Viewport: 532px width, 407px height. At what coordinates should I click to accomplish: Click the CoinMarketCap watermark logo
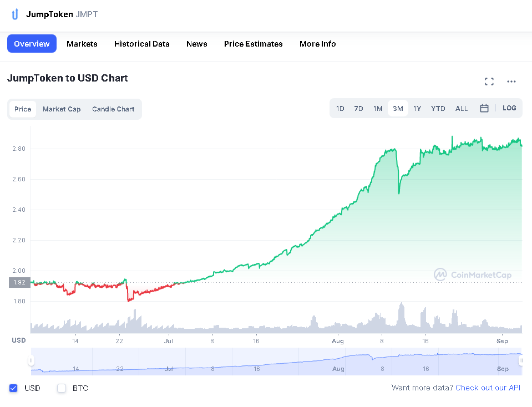473,274
